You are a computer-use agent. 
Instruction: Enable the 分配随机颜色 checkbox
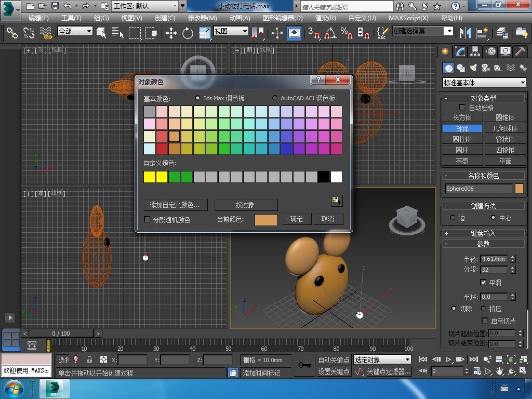[x=147, y=220]
